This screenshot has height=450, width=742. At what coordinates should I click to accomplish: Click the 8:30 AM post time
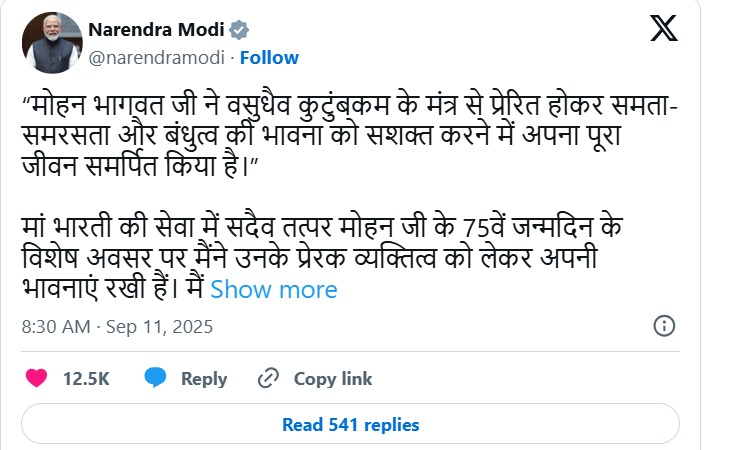point(54,327)
